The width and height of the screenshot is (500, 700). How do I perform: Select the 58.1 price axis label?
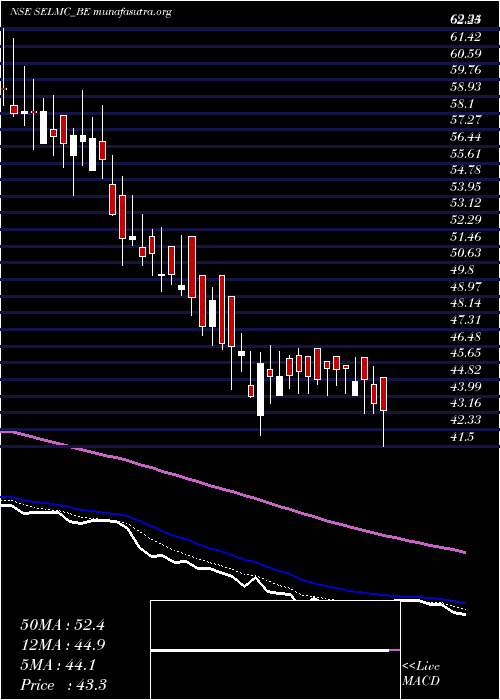click(x=462, y=104)
